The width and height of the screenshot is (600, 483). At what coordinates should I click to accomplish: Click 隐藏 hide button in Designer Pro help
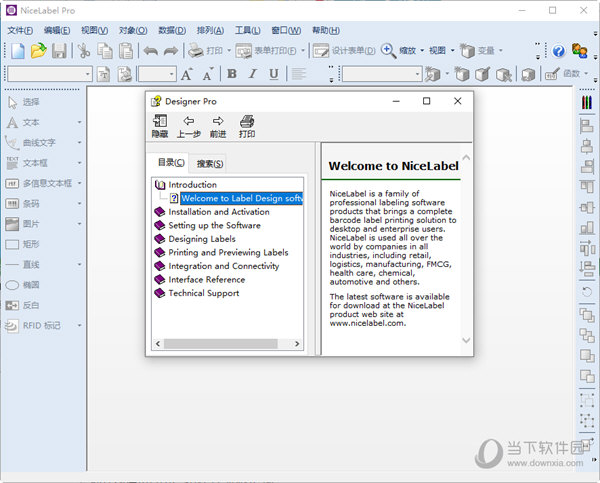click(x=160, y=126)
